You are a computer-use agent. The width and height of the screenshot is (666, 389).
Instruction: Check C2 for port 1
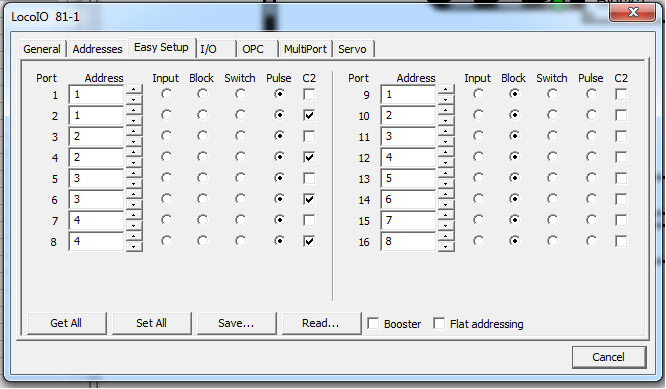pyautogui.click(x=309, y=94)
